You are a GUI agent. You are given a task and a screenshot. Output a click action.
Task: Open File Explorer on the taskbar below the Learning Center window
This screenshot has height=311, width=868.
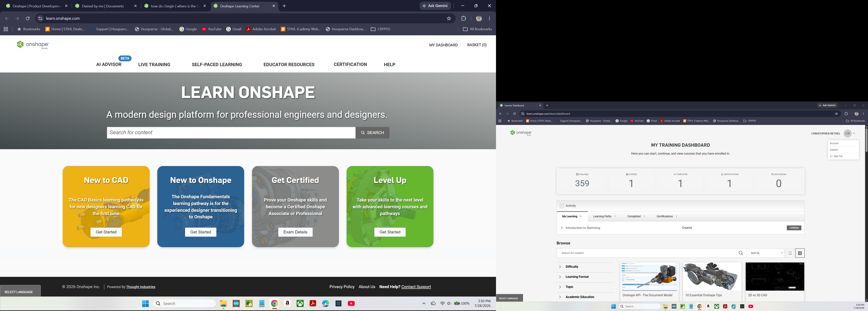coord(223,304)
